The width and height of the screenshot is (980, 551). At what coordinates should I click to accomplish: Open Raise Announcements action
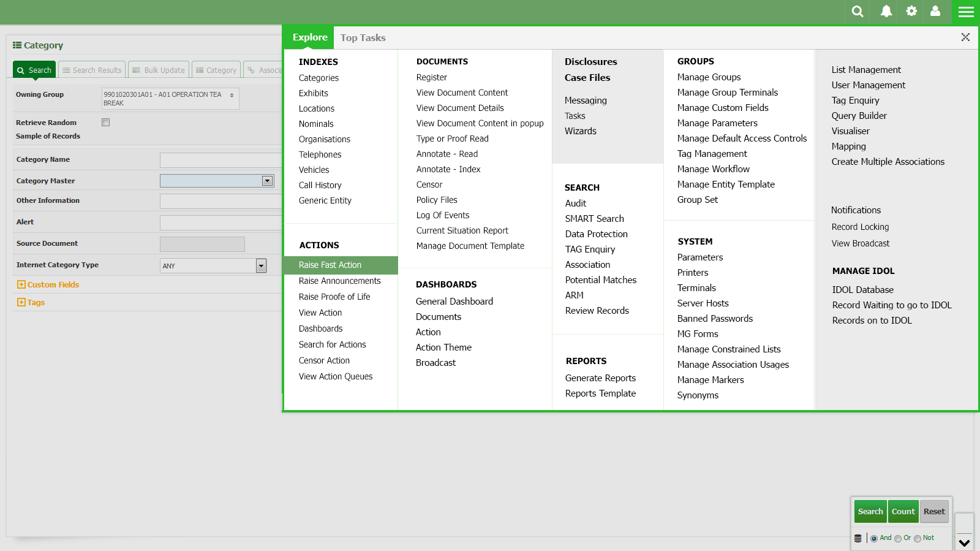pyautogui.click(x=340, y=281)
